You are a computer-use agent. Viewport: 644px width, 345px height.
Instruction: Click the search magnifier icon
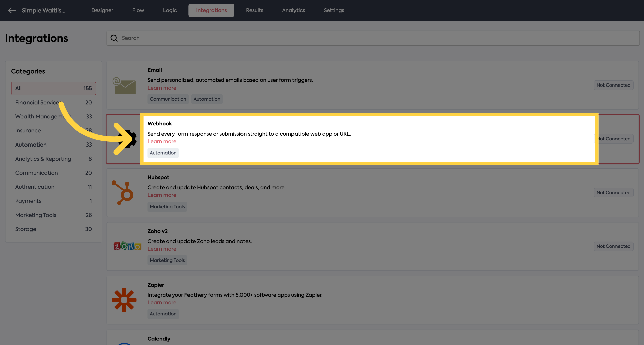(114, 38)
